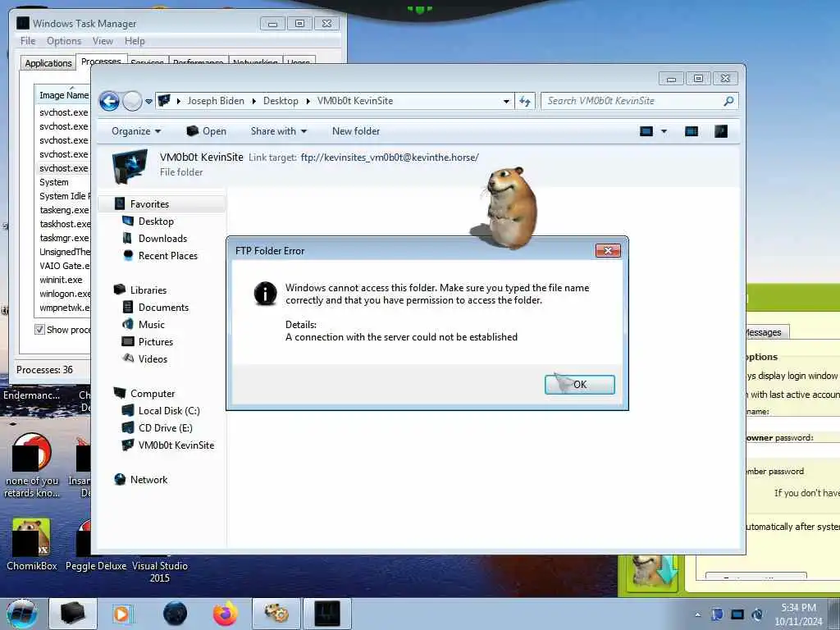Select taskmgr.exe process row
Screen dimensions: 840x630
coord(64,238)
